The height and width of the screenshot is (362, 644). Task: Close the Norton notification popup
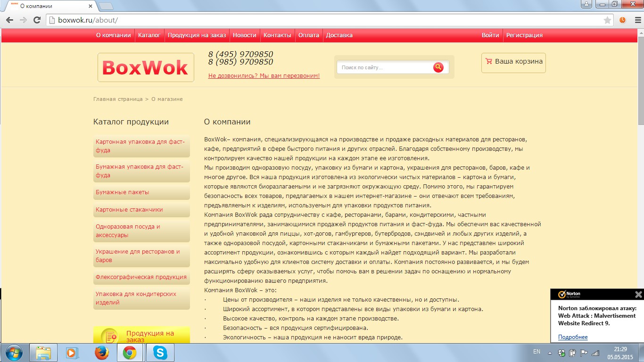(x=638, y=295)
